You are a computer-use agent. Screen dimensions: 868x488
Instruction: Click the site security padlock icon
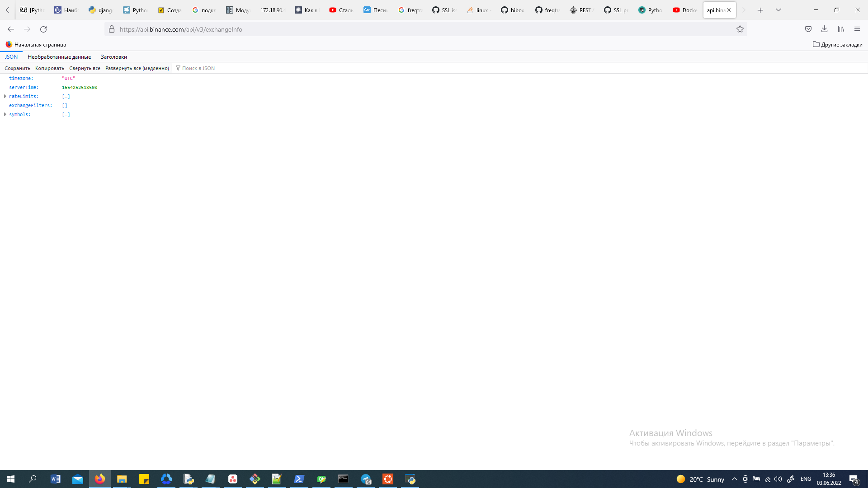(x=111, y=29)
